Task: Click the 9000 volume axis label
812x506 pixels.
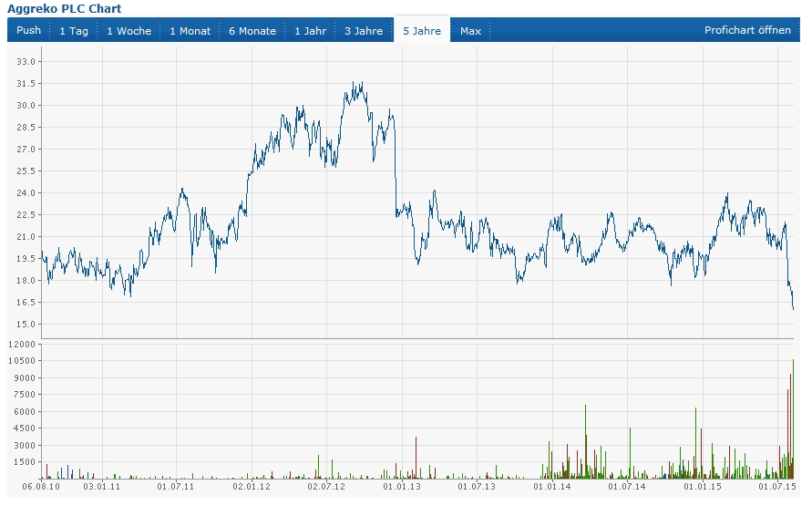Action: click(x=25, y=378)
